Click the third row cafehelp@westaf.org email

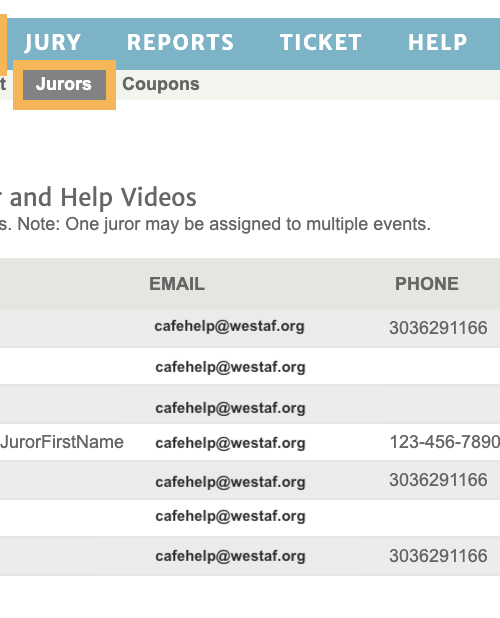pyautogui.click(x=230, y=408)
